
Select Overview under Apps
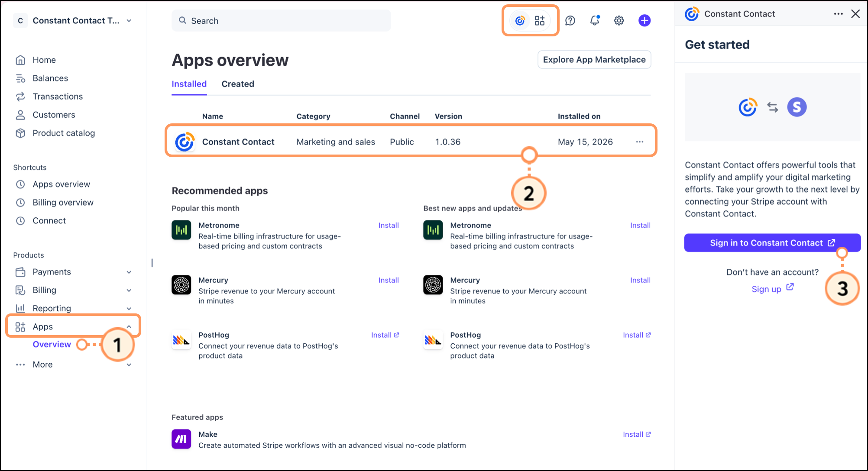pos(52,345)
